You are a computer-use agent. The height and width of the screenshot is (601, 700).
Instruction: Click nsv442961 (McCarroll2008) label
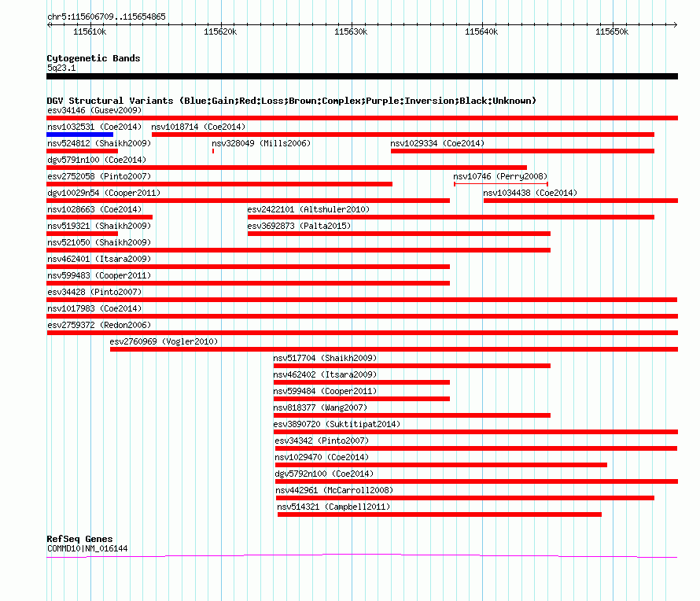334,490
